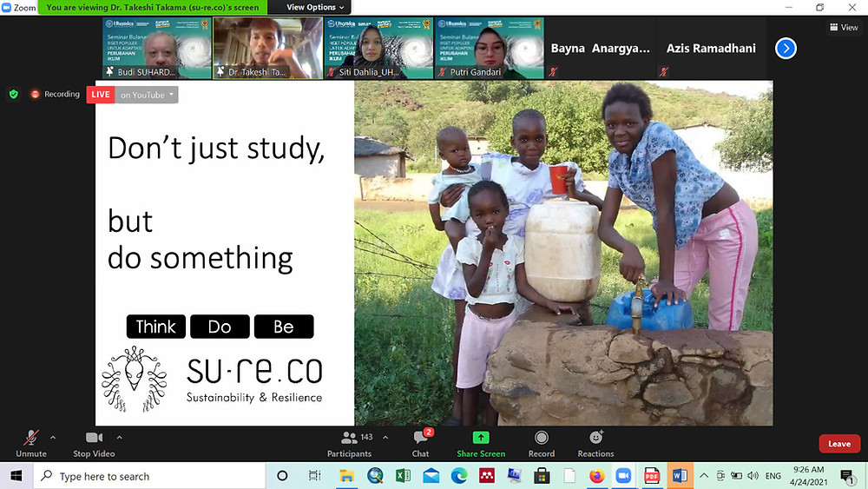The image size is (868, 489).
Task: Leave the meeting
Action: coord(839,444)
